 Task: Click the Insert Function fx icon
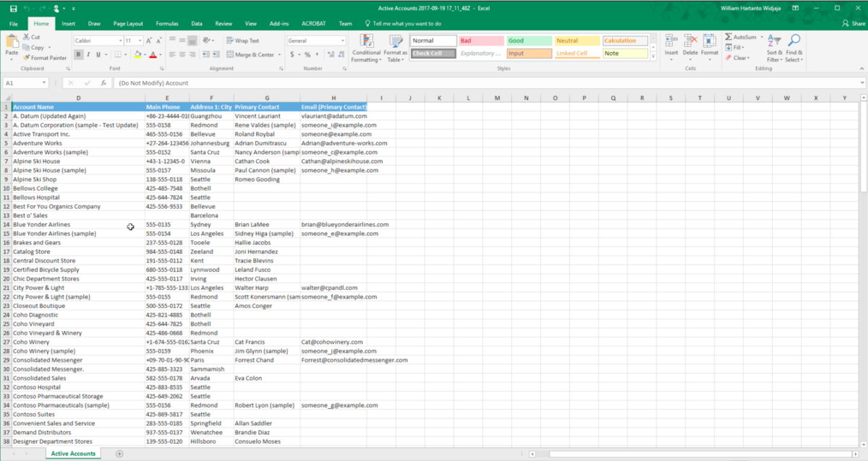[x=103, y=83]
